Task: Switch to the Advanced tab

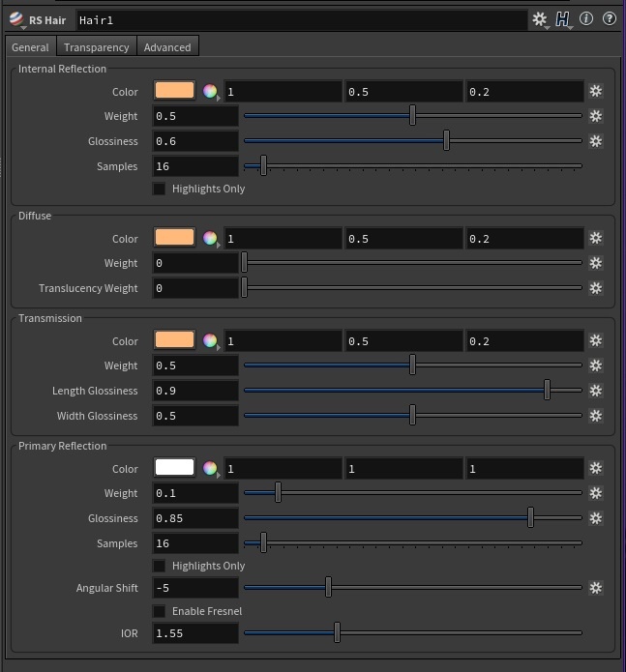Action: (167, 47)
